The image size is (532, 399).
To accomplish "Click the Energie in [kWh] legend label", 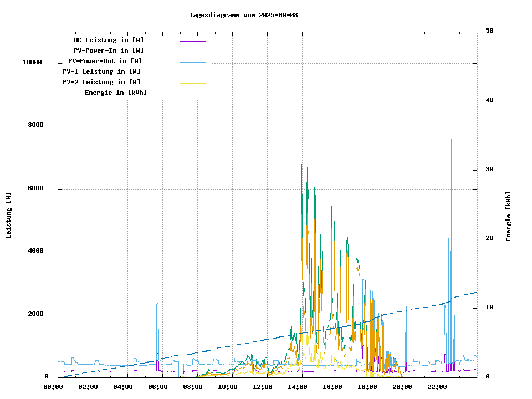I will 116,93.
